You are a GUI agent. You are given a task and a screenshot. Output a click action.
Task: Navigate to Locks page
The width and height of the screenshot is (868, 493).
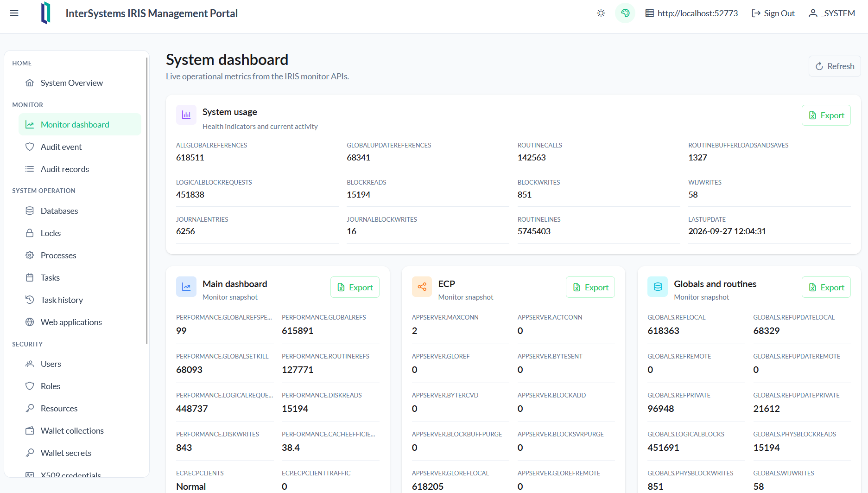click(x=80, y=233)
